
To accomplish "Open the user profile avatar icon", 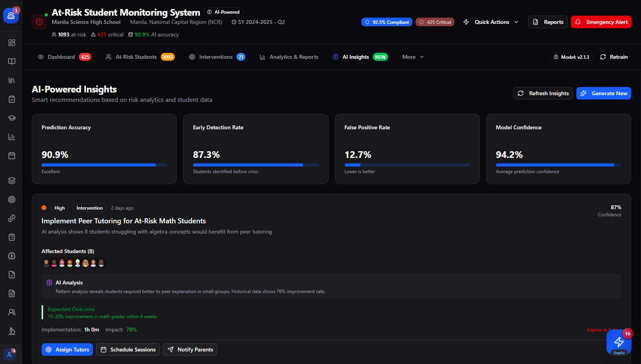I will [9, 355].
